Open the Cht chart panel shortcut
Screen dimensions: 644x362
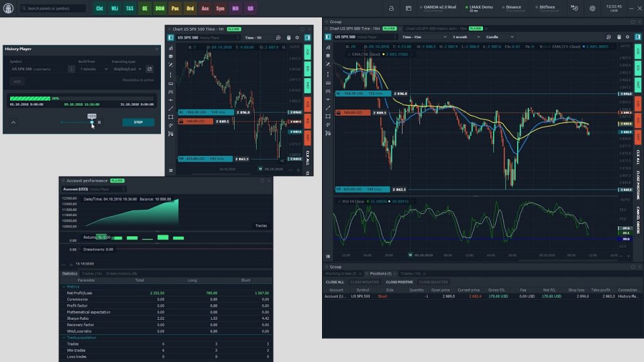99,9
